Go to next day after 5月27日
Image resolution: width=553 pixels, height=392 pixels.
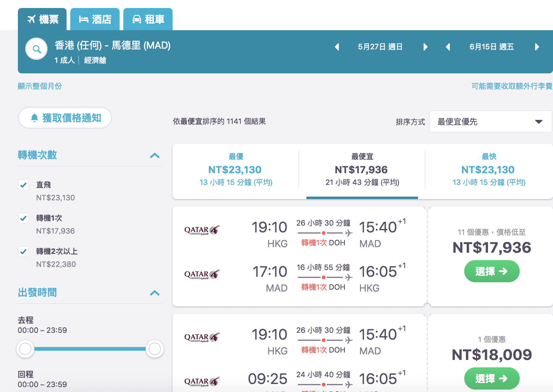[x=425, y=47]
